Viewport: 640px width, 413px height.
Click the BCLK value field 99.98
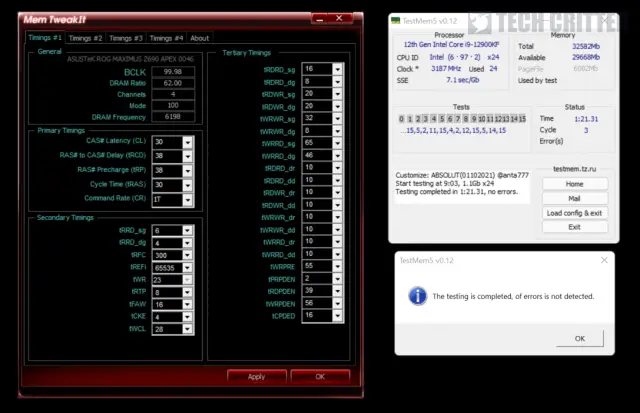[x=173, y=72]
